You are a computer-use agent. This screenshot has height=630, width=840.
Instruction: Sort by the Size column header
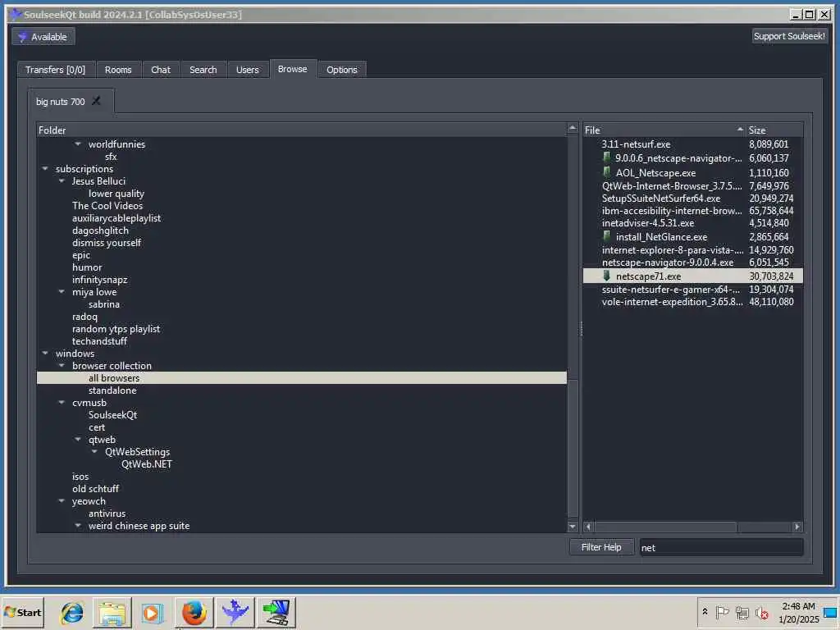pos(774,130)
